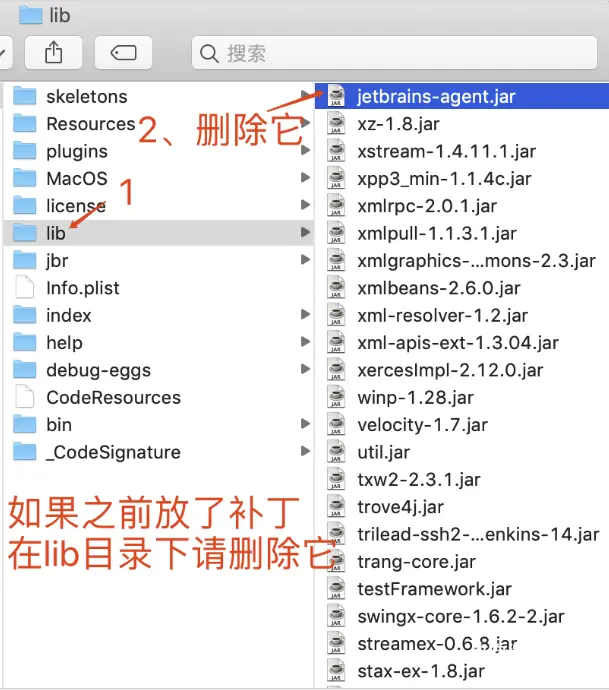This screenshot has width=609, height=690.
Task: Expand the _CodeSignature folder arrow
Action: [305, 451]
